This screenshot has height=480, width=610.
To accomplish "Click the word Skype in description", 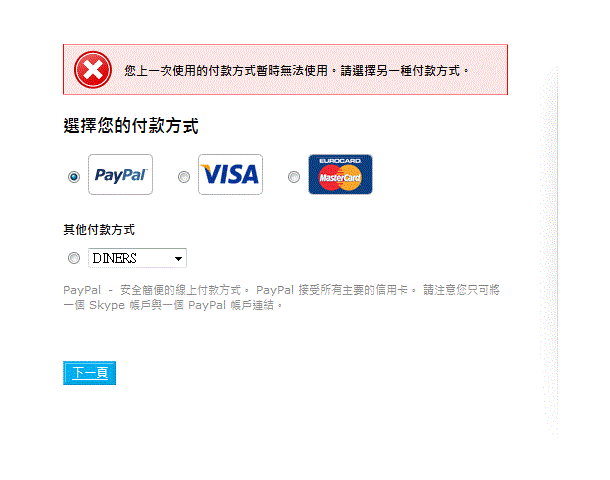I will (x=107, y=305).
